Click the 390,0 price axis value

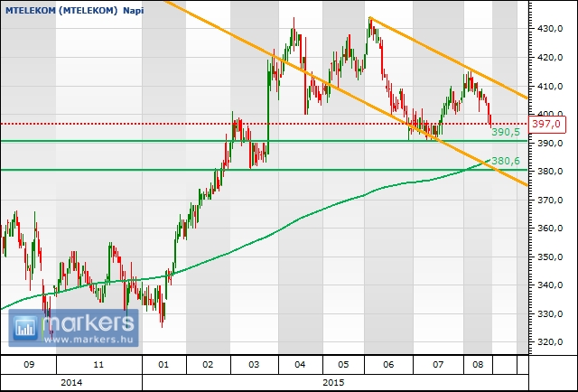(549, 143)
